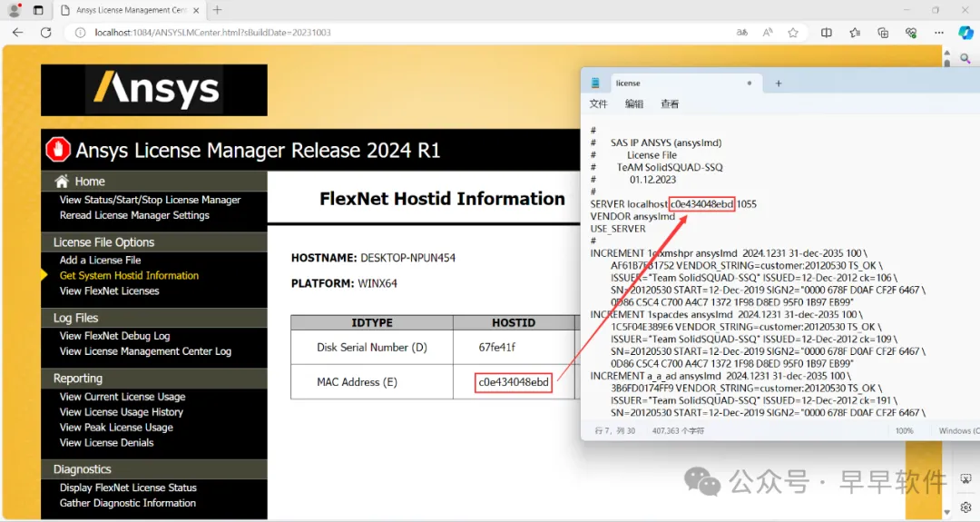Click the Notepad line and column status
This screenshot has height=522, width=980.
coord(615,430)
